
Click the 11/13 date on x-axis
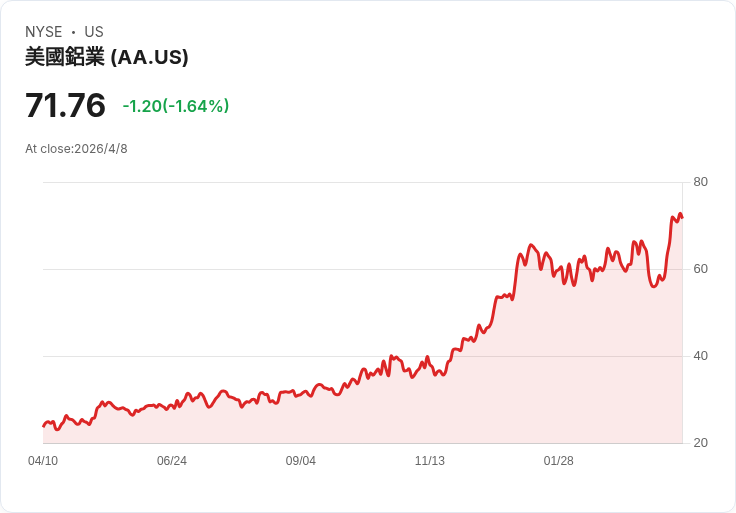429,461
